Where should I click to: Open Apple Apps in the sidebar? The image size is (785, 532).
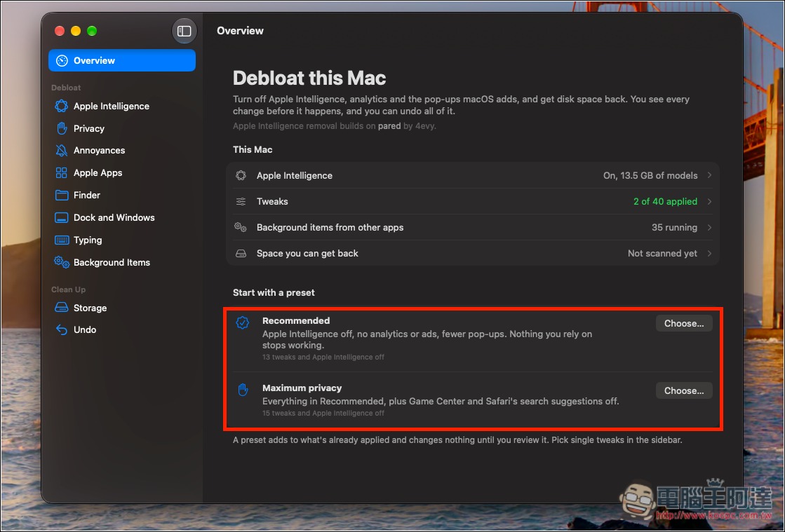point(122,173)
